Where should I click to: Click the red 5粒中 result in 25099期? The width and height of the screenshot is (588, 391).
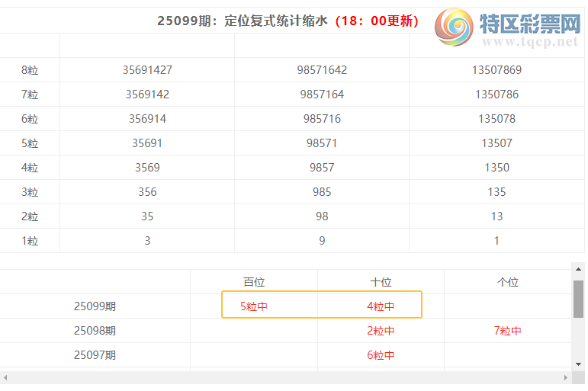[254, 306]
